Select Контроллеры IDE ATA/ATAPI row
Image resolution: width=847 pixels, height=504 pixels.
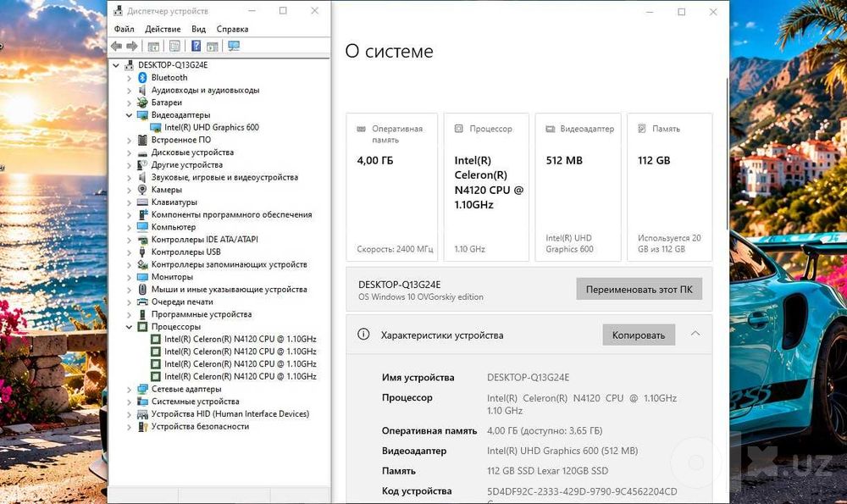205,240
